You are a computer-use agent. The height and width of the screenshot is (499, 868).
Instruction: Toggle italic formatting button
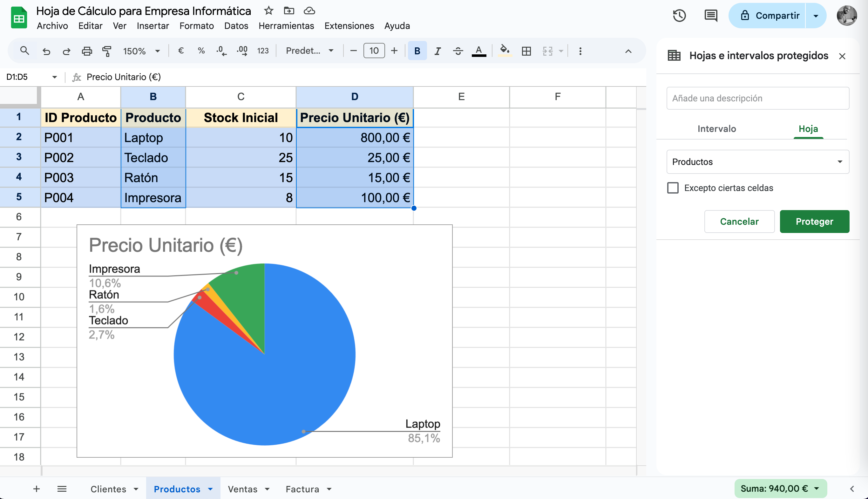[437, 51]
